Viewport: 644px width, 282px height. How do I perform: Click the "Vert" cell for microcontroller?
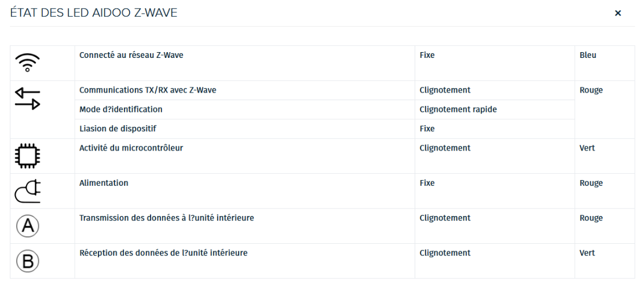tap(587, 148)
